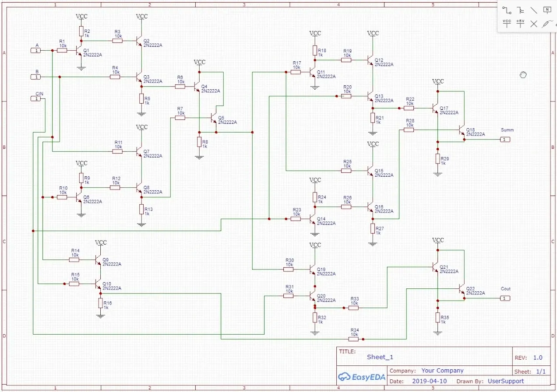Select resistor R11 10k
This screenshot has width=557, height=392.
click(x=117, y=151)
